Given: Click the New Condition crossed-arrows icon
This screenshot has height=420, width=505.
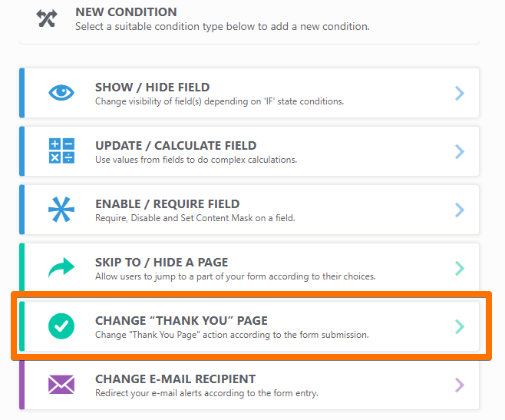Looking at the screenshot, I should [x=47, y=18].
